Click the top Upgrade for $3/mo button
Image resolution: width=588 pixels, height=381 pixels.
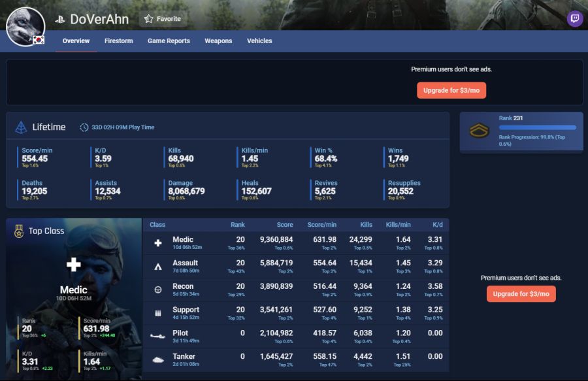[x=451, y=90]
